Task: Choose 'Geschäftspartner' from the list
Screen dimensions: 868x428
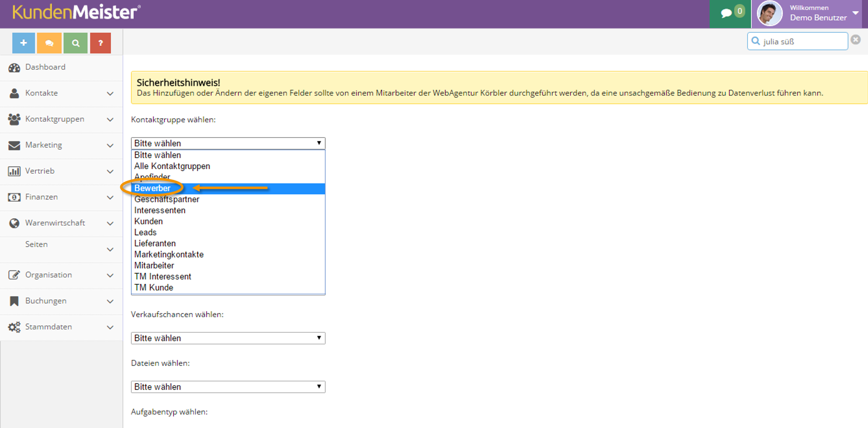Action: 228,199
